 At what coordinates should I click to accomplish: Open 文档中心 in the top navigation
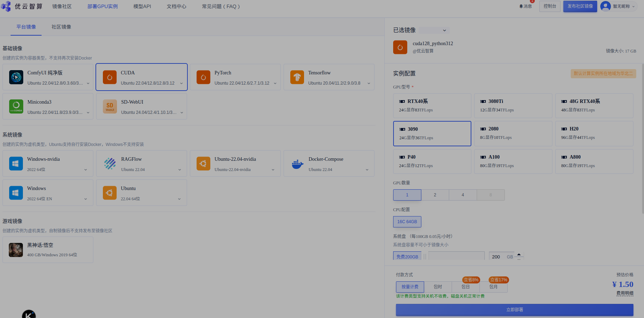click(x=177, y=6)
